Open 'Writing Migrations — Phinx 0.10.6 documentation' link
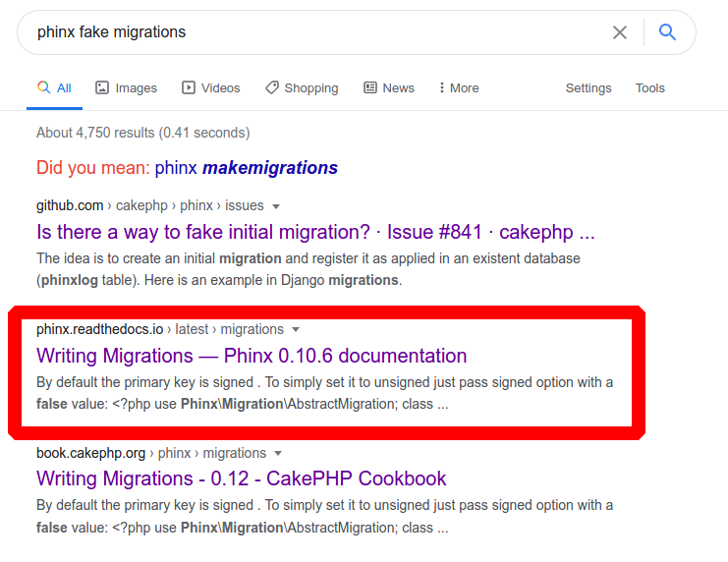The width and height of the screenshot is (728, 562). [x=252, y=356]
